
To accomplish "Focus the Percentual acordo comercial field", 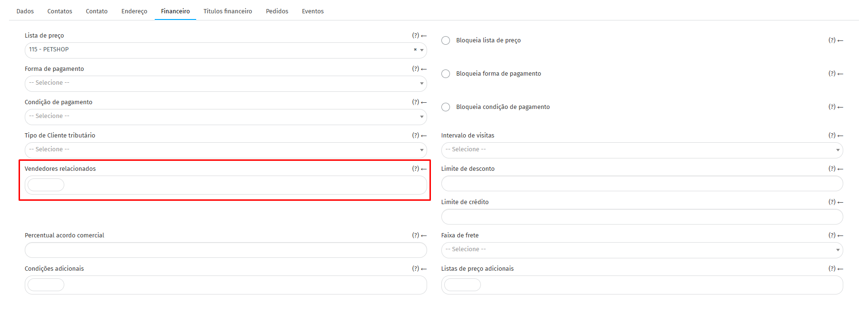I will 226,250.
